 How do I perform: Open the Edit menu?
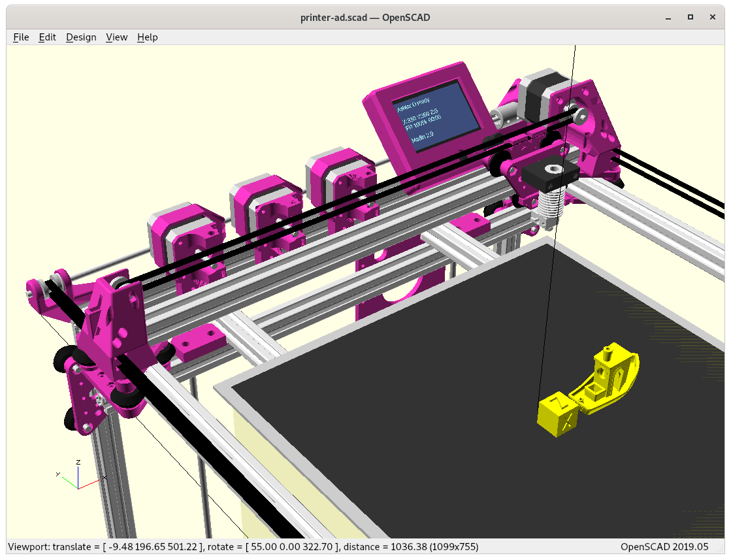click(48, 37)
